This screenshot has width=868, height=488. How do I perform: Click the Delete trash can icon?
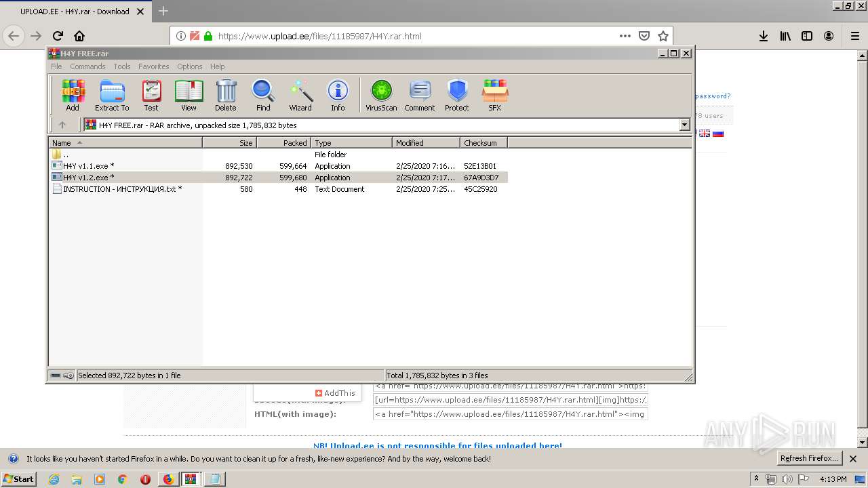coord(226,95)
